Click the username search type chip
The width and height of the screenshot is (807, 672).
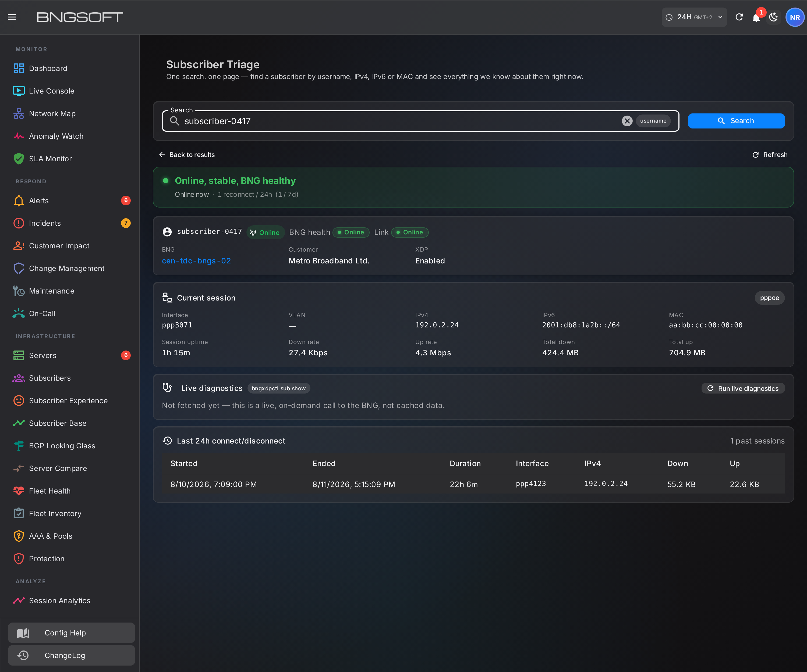[653, 121]
